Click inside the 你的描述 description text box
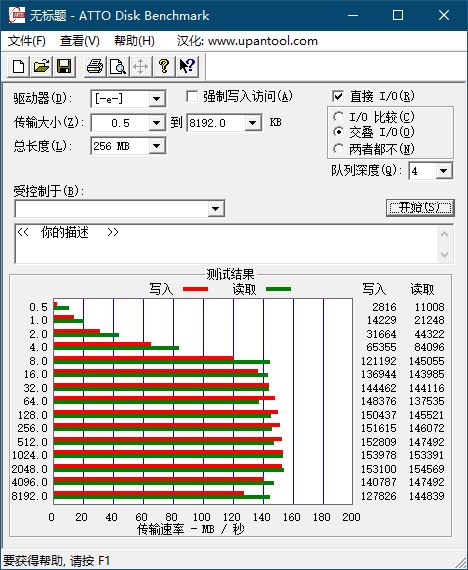Screen dimensions: 468x570 pyautogui.click(x=225, y=244)
